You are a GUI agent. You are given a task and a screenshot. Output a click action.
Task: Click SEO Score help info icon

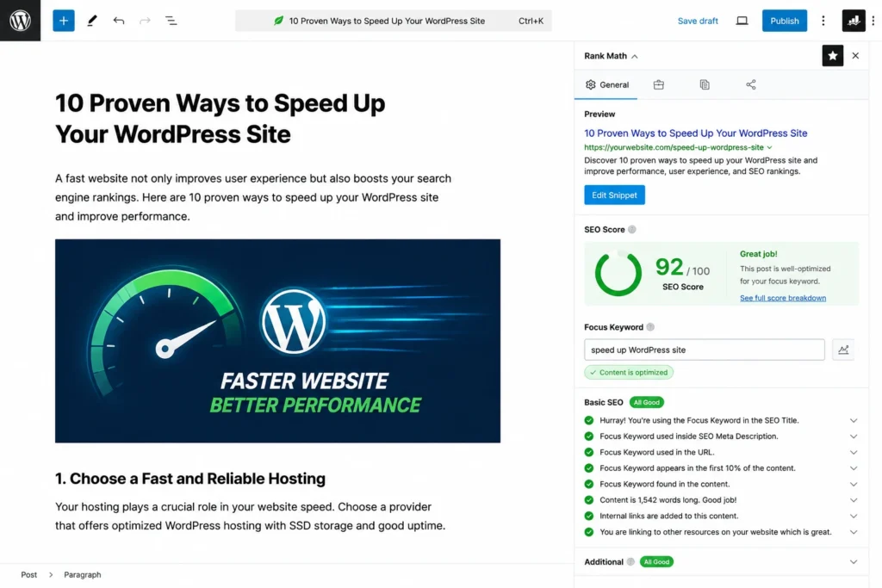point(631,229)
